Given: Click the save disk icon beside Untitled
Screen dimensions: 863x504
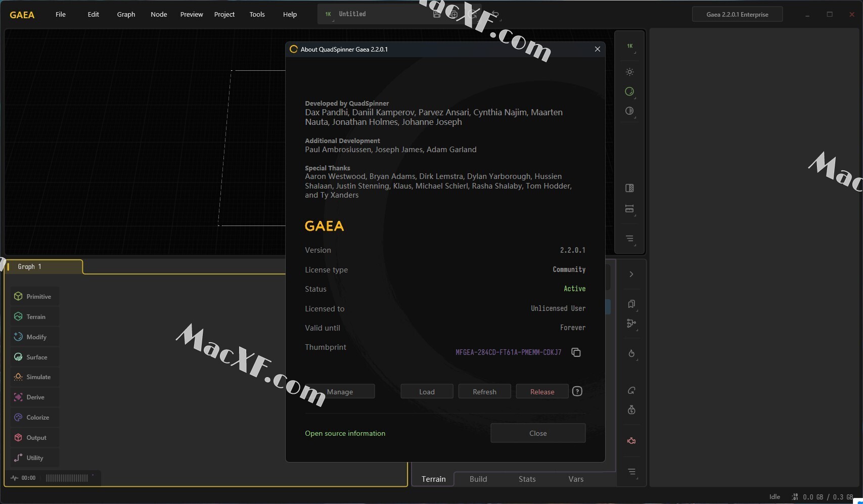Looking at the screenshot, I should pos(437,14).
